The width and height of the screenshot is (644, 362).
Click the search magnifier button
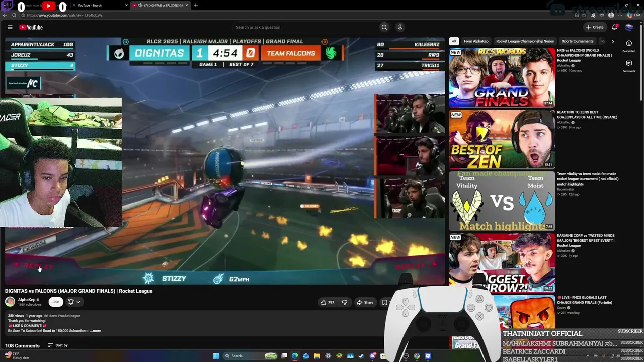coord(384,27)
